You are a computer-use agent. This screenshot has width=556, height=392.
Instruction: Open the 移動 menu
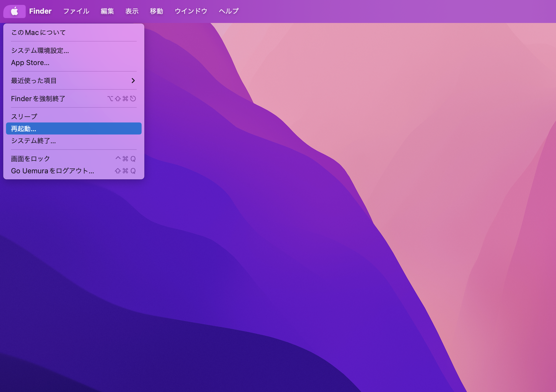pos(156,11)
